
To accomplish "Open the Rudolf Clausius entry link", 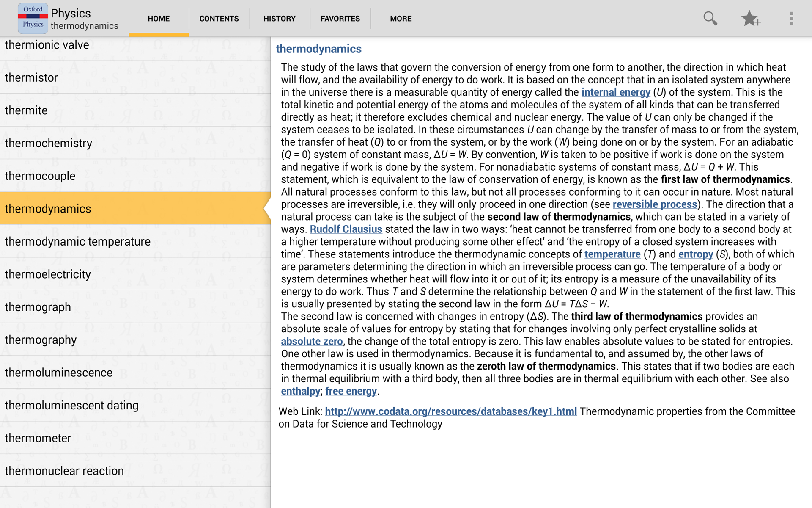I will coord(346,229).
